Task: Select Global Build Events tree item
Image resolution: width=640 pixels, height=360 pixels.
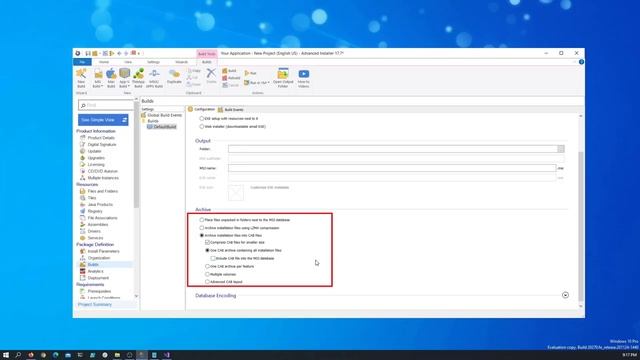Action: pos(162,115)
